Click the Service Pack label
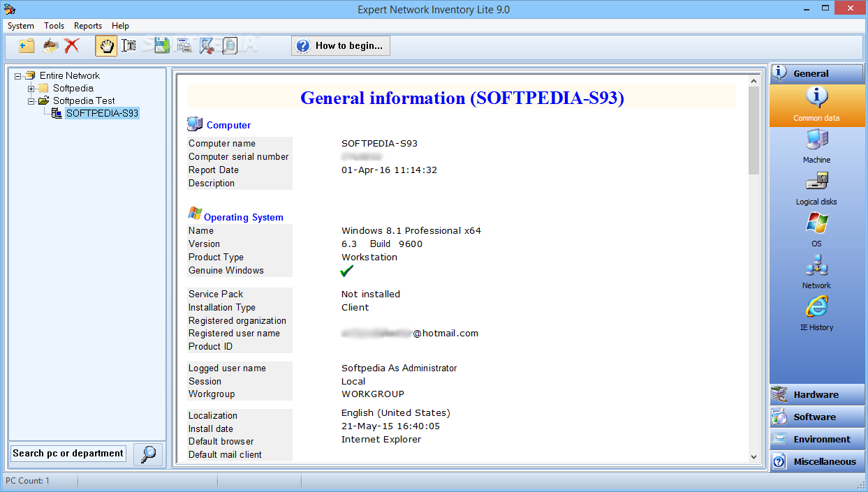 (216, 294)
